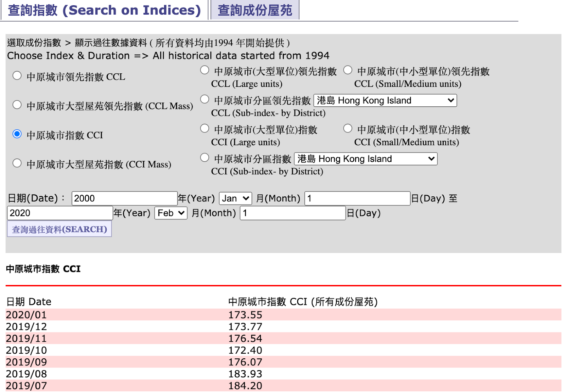The width and height of the screenshot is (567, 392).
Task: Select 中原城市領先指數 CCL radio button
Action: (x=17, y=75)
